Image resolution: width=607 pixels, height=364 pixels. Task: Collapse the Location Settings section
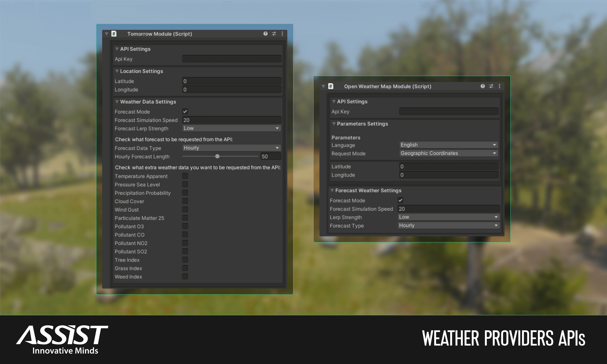click(117, 71)
